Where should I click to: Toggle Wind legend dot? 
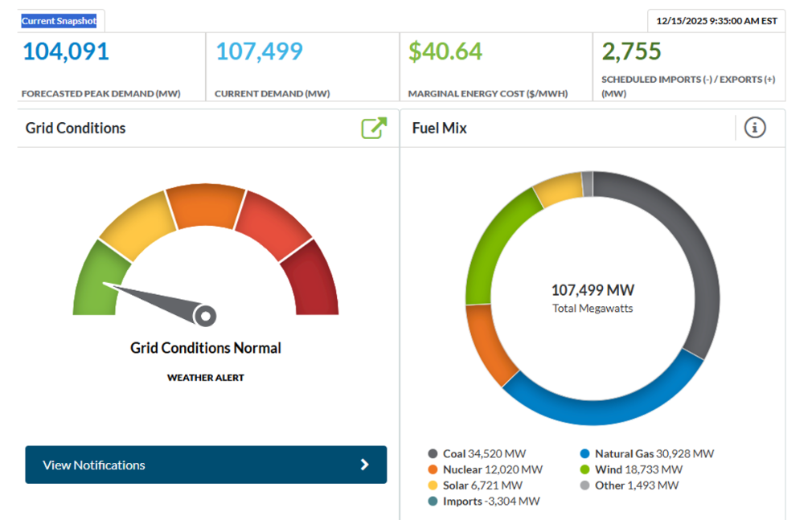coord(585,469)
